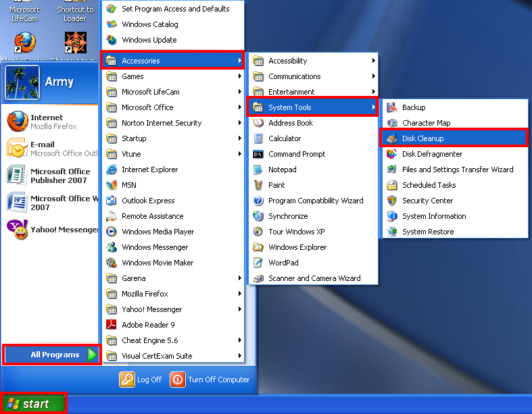Click the Log Off button

[141, 380]
